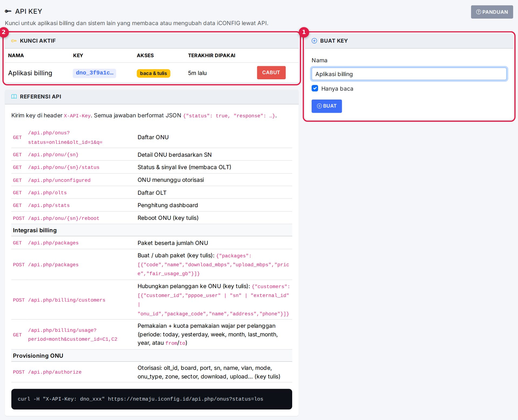Focus the Nama input field
This screenshot has height=420, width=518.
tap(409, 74)
